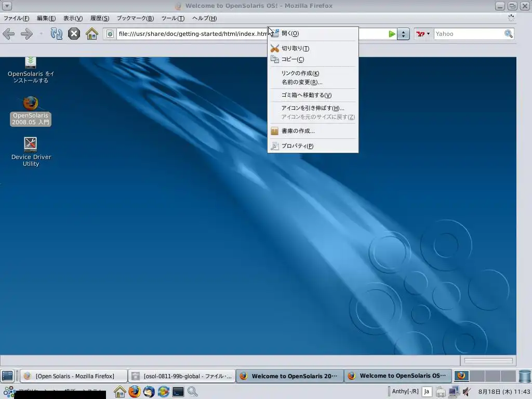Open the URL history dropdown arrow
Viewport: 532px width, 399px height.
point(403,34)
